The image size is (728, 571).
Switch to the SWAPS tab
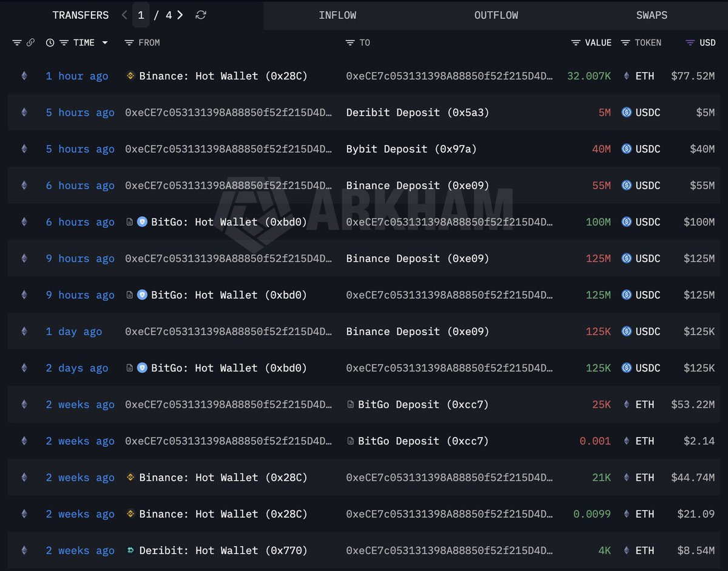coord(652,15)
